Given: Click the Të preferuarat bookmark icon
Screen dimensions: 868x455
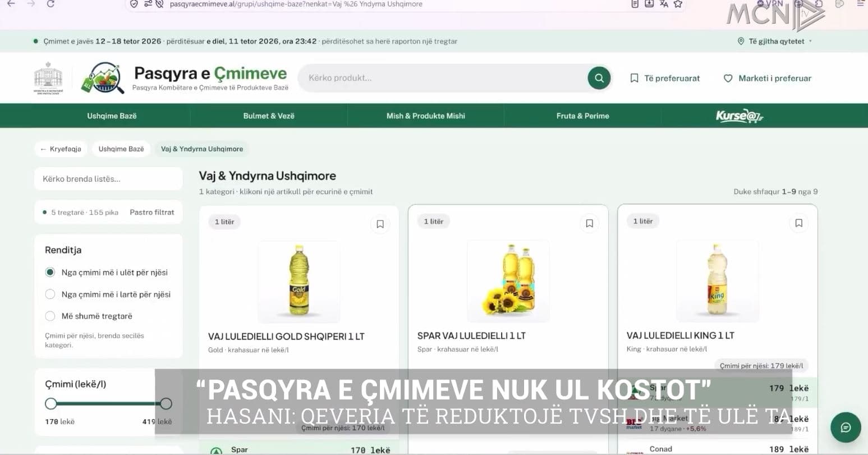Looking at the screenshot, I should tap(634, 78).
